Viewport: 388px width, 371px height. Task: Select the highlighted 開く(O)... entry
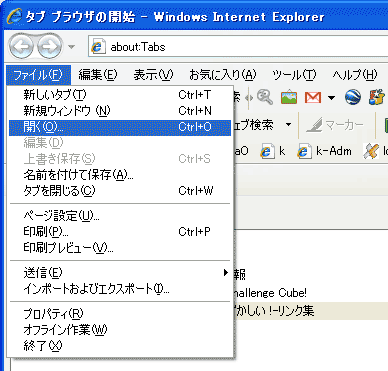120,127
